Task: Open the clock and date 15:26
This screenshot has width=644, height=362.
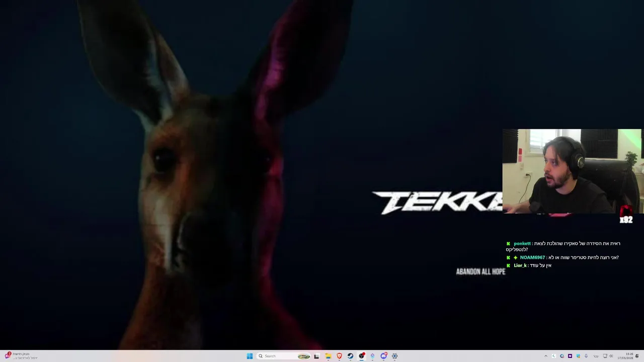Action: tap(625, 356)
